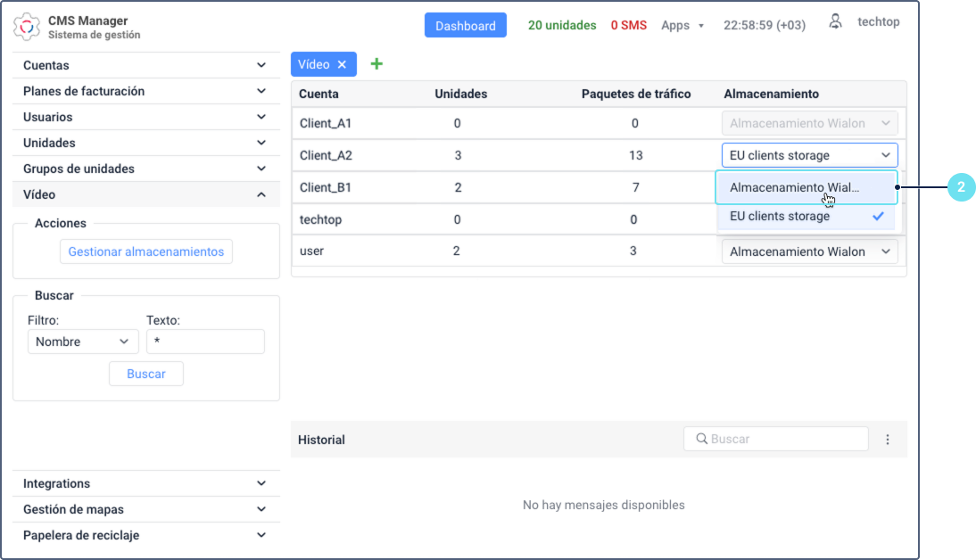Click the red 0 SMS counter
Screen dimensions: 976x560
coord(629,25)
